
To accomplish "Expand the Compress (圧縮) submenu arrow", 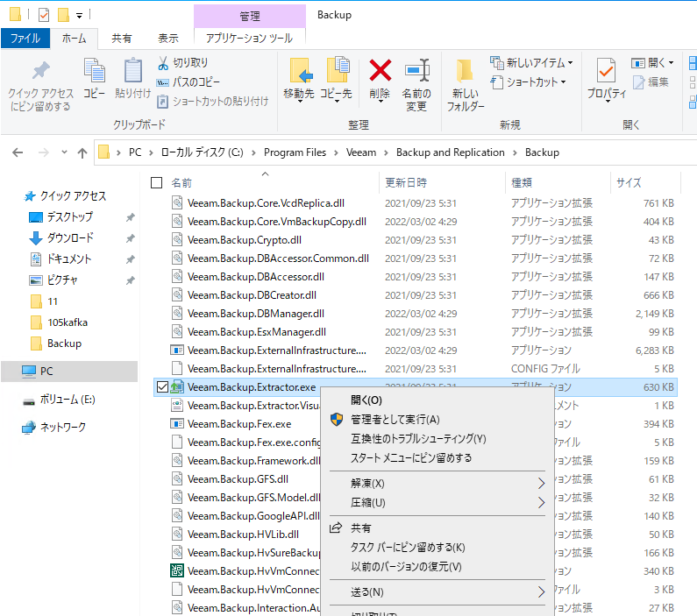I will pos(541,503).
